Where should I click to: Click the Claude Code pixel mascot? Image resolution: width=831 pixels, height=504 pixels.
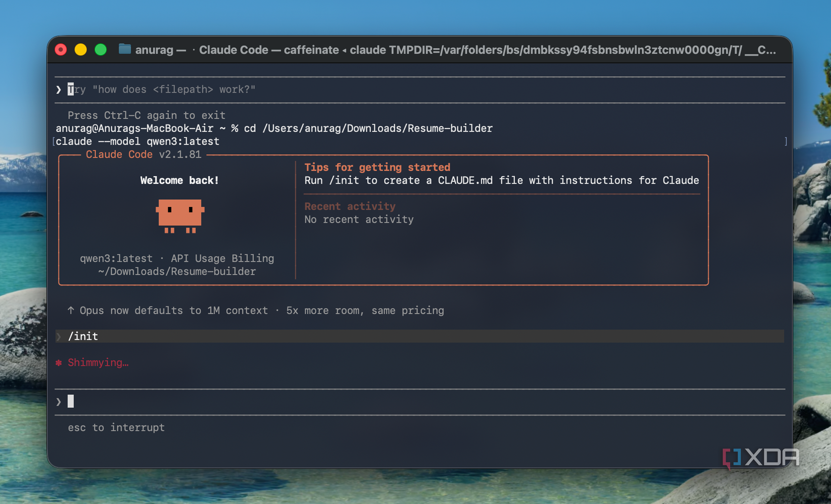pos(180,216)
